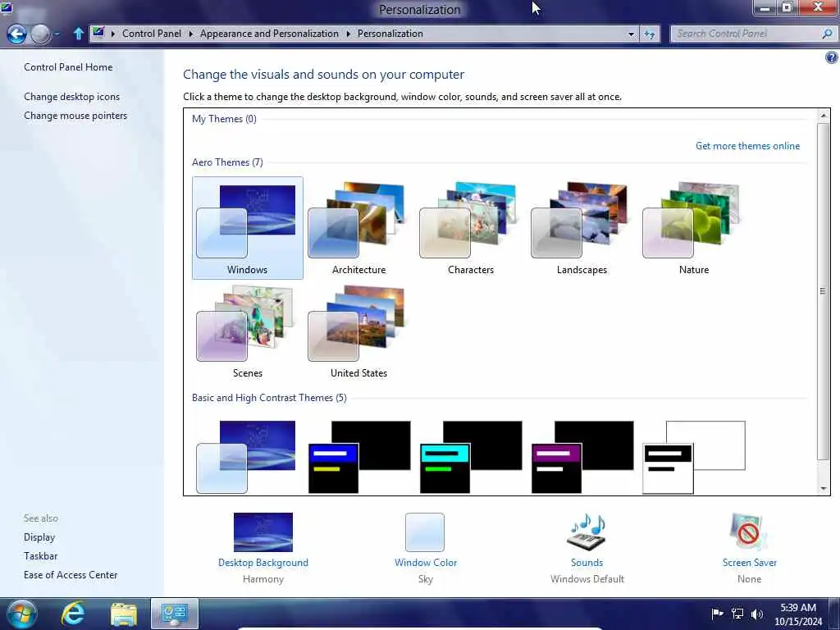Screen dimensions: 840x630
Task: Open Ease of Access Center
Action: pos(71,574)
